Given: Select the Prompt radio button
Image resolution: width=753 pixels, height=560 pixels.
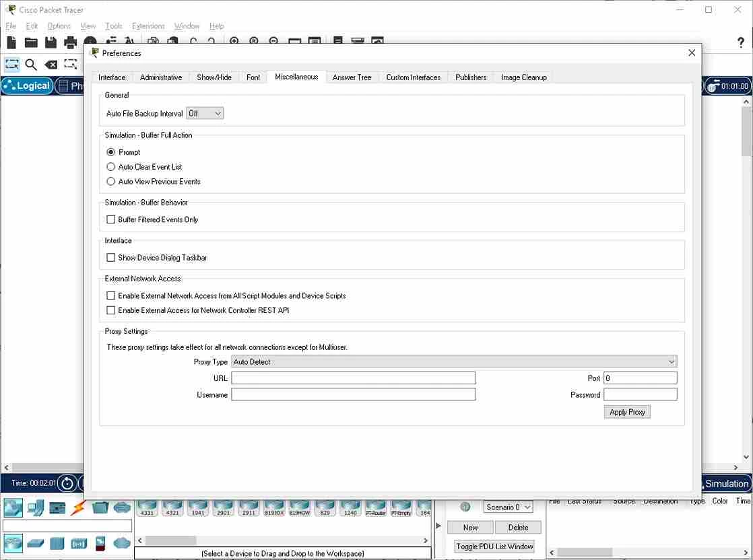Looking at the screenshot, I should [x=111, y=152].
